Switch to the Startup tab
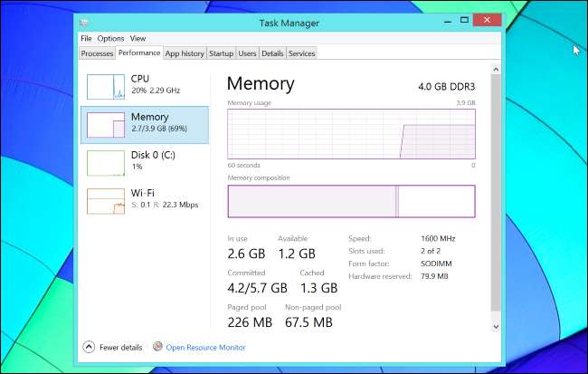Screen dimensions: 588x374 221,53
